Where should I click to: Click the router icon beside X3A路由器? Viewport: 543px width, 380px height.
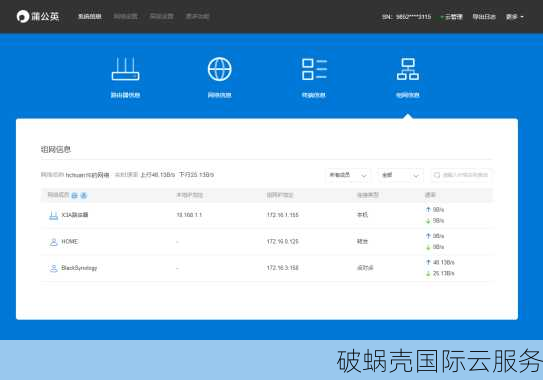(x=53, y=215)
